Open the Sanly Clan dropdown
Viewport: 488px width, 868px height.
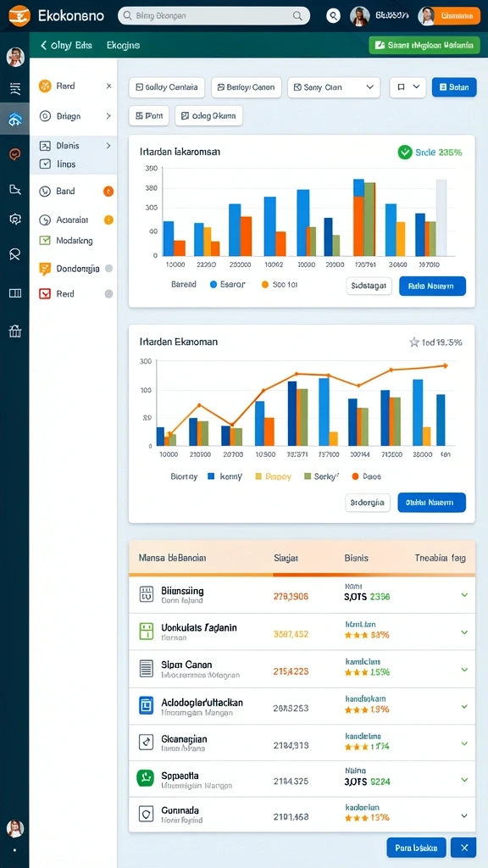[334, 87]
